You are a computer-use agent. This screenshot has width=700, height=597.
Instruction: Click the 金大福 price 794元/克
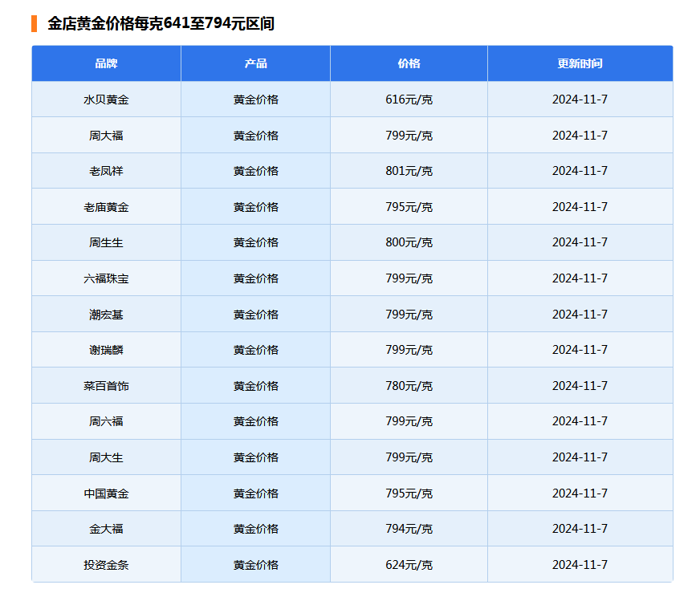(x=408, y=529)
